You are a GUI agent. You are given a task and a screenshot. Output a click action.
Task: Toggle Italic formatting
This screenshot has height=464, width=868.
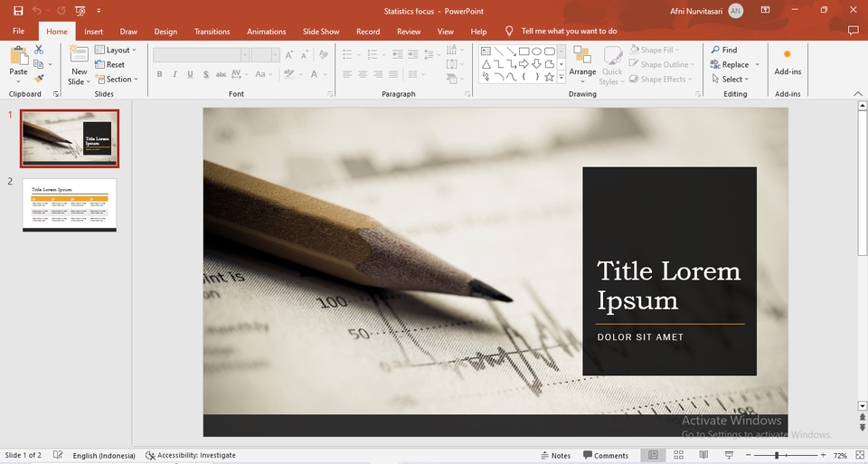tap(175, 74)
